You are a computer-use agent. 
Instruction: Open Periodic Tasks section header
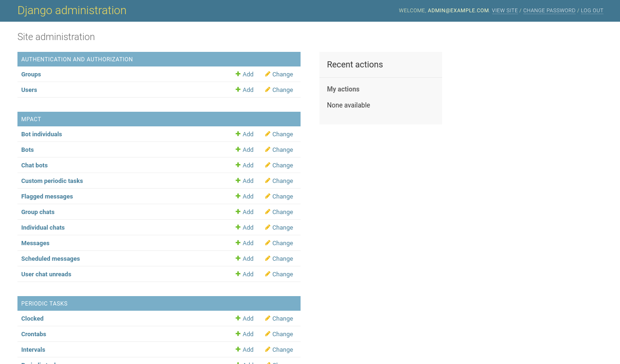click(x=44, y=304)
